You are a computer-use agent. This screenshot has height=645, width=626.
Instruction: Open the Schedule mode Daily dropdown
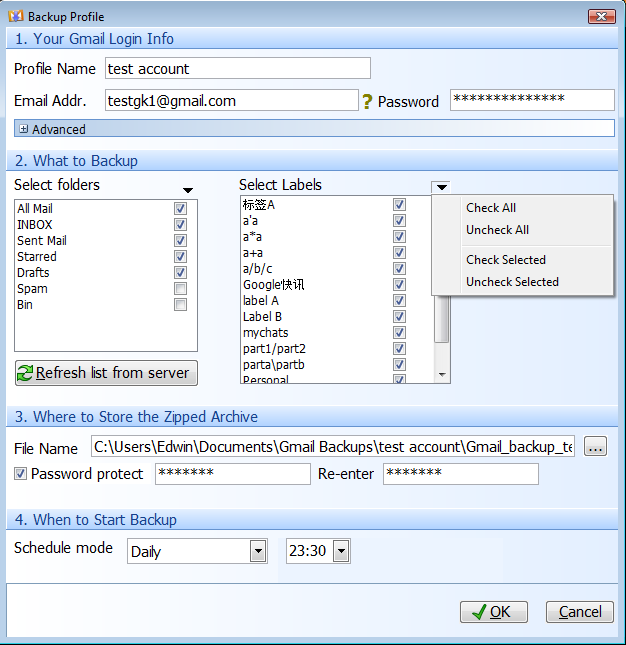click(258, 551)
